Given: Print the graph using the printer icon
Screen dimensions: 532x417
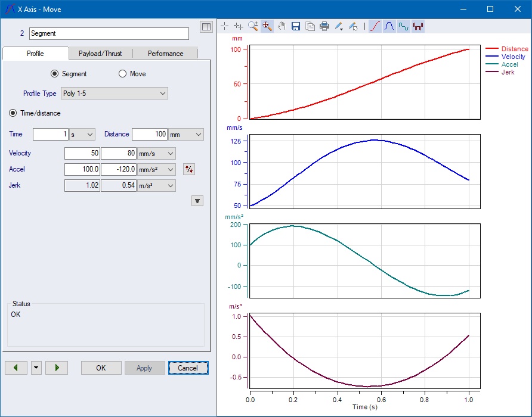Looking at the screenshot, I should [324, 26].
